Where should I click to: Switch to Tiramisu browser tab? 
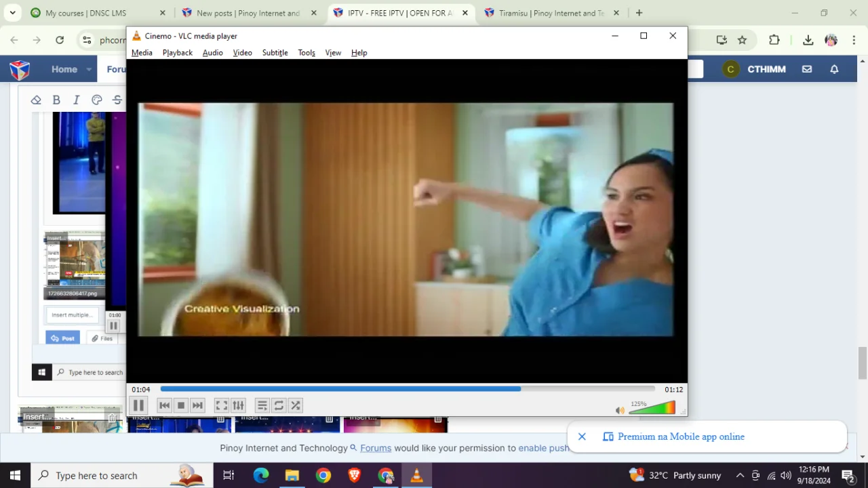point(551,13)
